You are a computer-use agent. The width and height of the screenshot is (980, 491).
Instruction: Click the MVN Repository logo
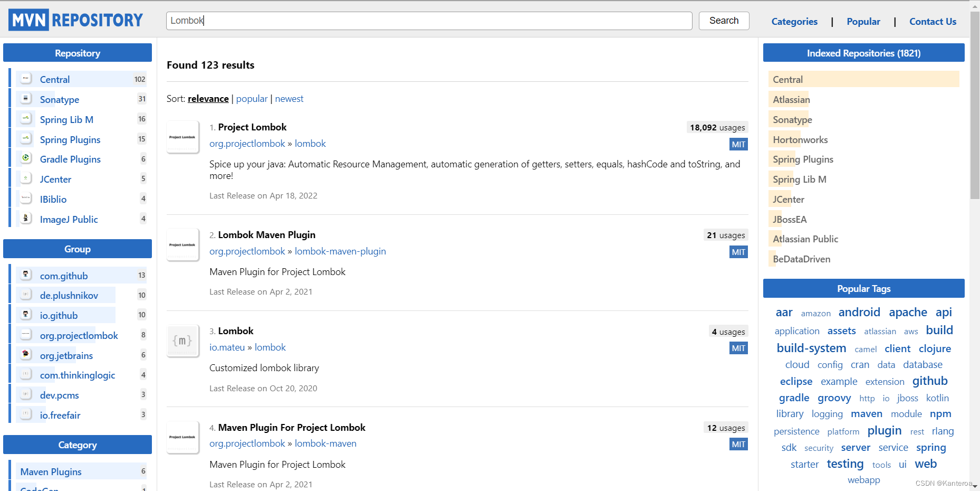pyautogui.click(x=75, y=20)
